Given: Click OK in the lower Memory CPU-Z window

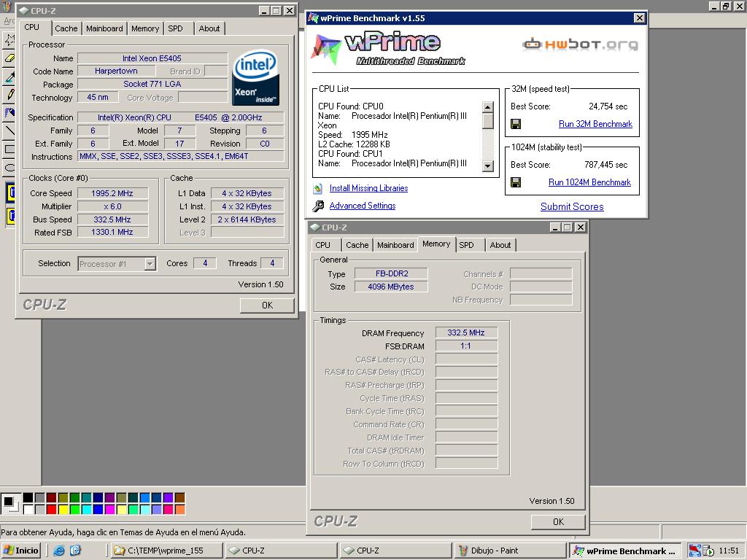Looking at the screenshot, I should [558, 522].
